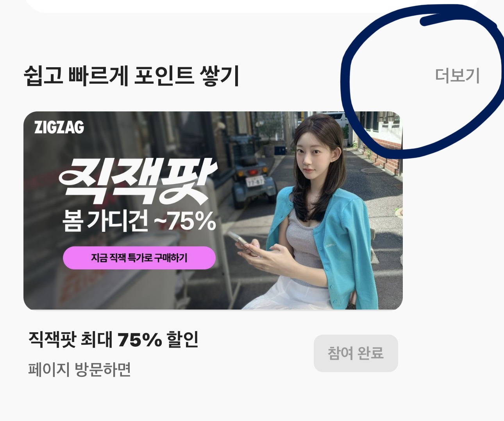Click the 페이지 방문하면 description text
Viewport: 504px width, 421px height.
click(79, 369)
